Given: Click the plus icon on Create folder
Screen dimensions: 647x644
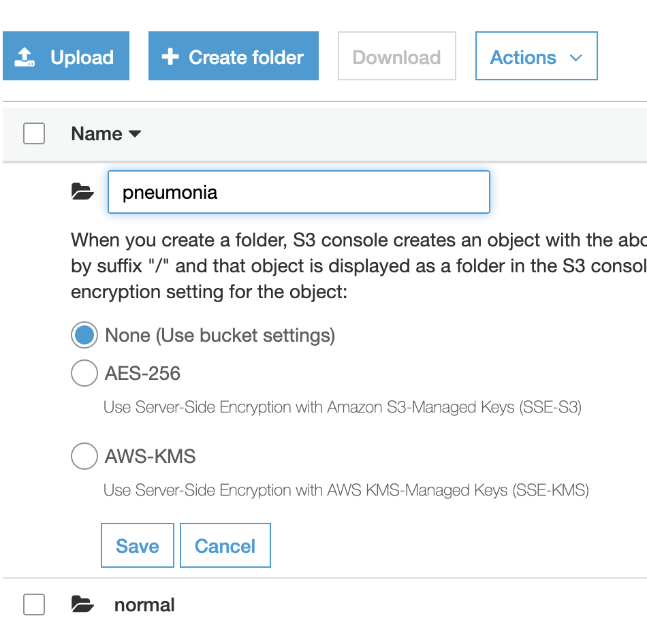Looking at the screenshot, I should [170, 57].
